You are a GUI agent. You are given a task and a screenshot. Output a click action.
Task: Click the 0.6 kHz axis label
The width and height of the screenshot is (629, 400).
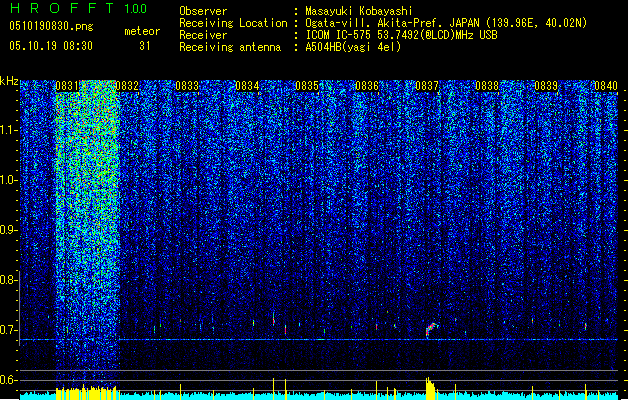click(9, 380)
